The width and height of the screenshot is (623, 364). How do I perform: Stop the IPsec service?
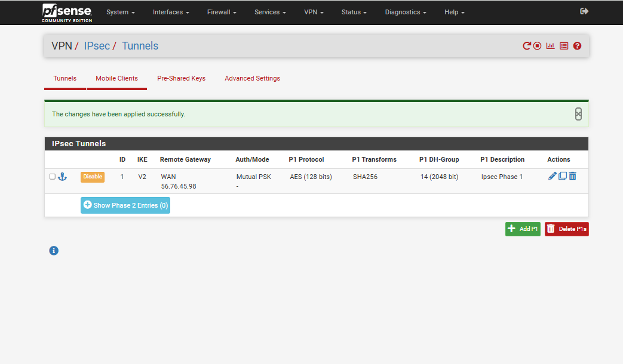point(538,46)
